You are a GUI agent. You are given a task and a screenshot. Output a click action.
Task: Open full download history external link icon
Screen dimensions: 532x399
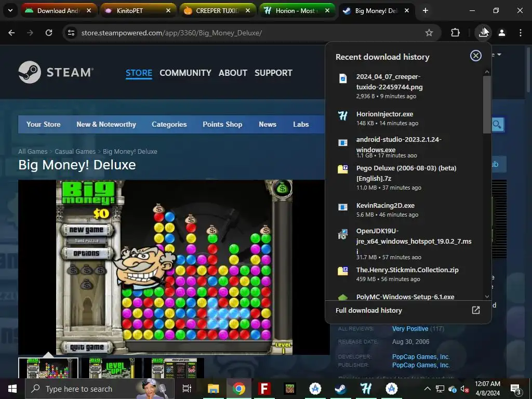click(x=476, y=310)
